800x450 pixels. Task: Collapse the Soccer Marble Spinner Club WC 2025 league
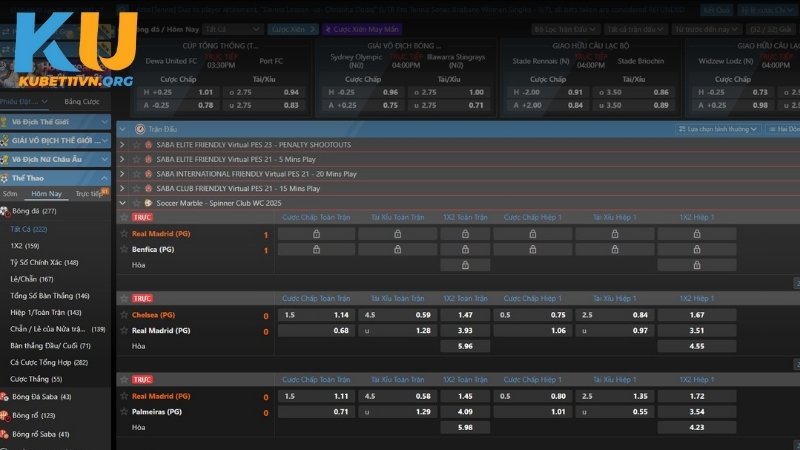tap(123, 202)
